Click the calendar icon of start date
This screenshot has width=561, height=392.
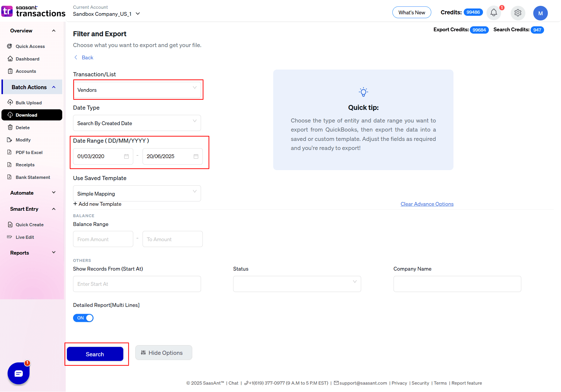click(126, 156)
